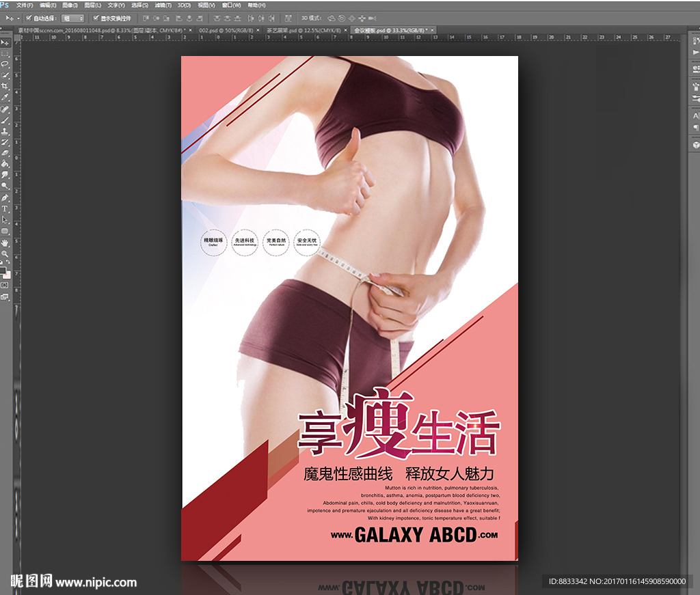Select the Rectangular Marquee tool

(5, 53)
